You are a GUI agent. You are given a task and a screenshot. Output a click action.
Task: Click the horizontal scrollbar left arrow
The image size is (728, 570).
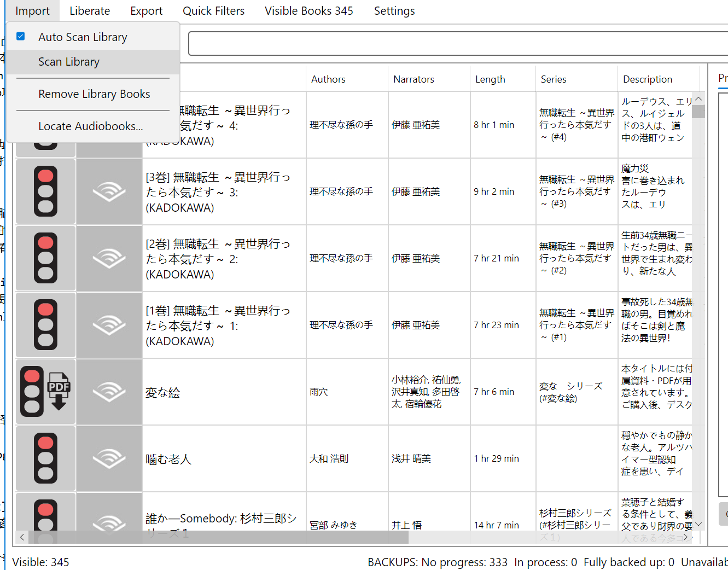point(22,537)
